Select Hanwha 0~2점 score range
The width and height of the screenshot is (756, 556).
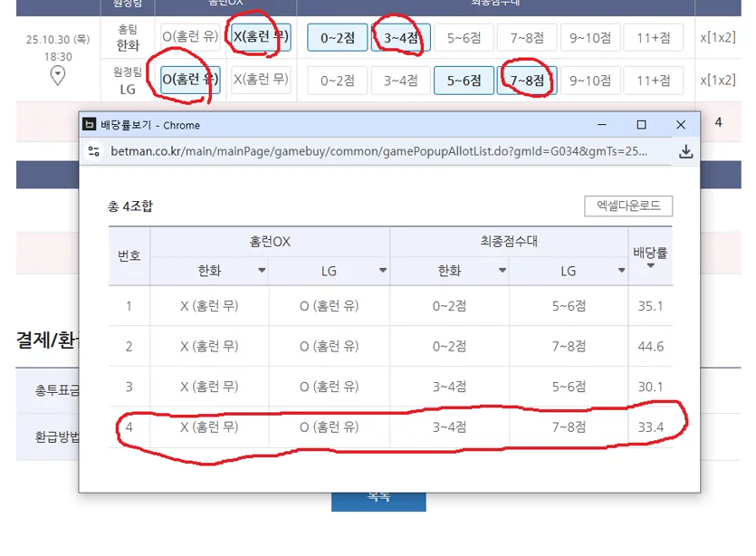(x=338, y=38)
